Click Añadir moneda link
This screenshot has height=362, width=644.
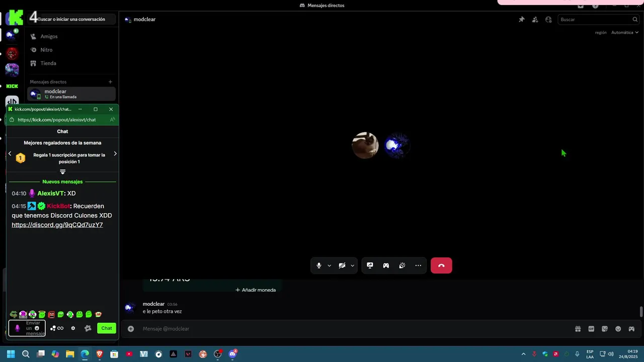coord(256,290)
